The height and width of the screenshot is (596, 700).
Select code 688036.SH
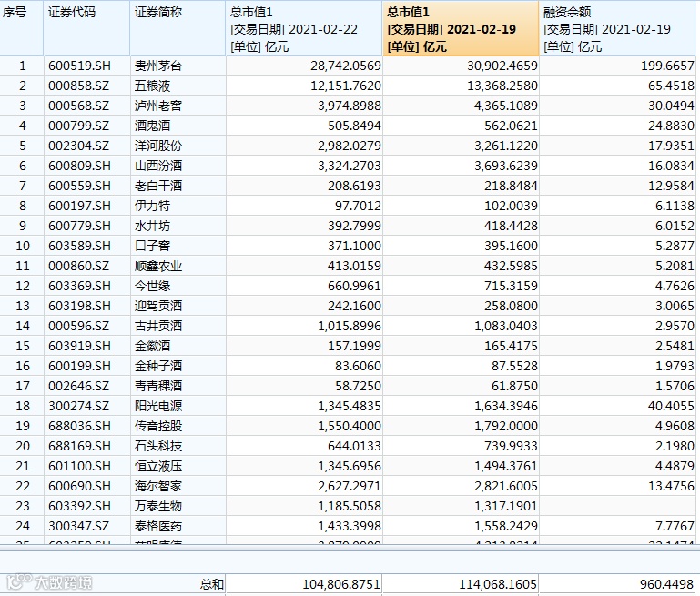pos(79,426)
